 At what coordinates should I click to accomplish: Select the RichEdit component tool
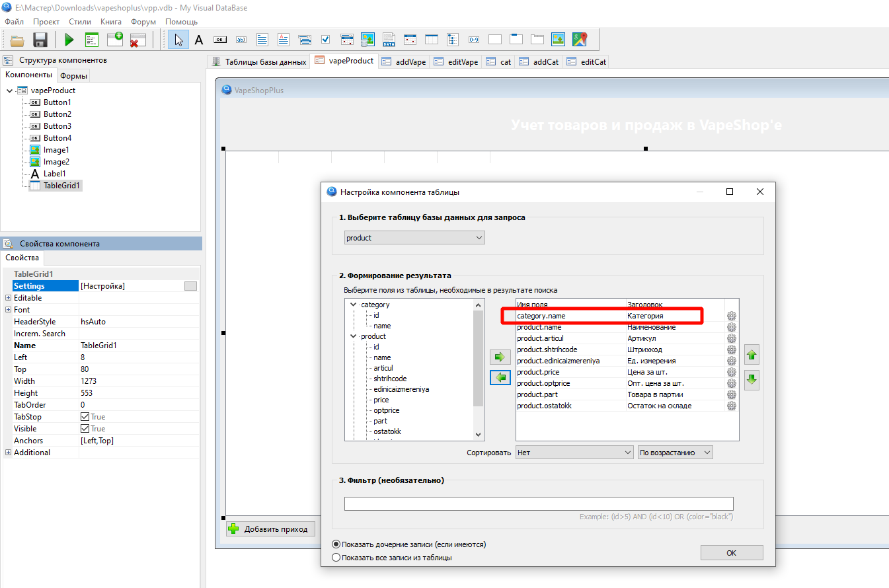coord(284,40)
